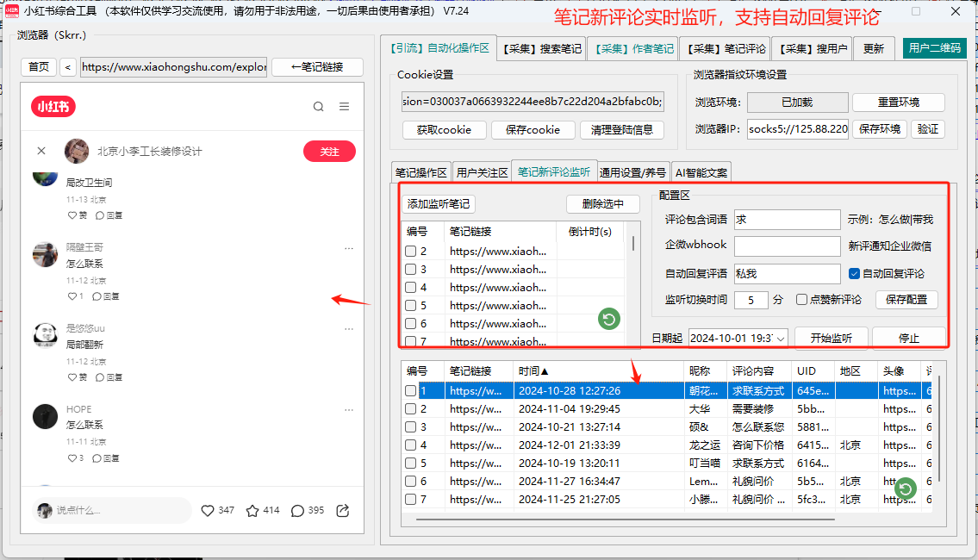Expand the more options dots beside 隔壁王哥's comment
The width and height of the screenshot is (978, 560).
(349, 248)
